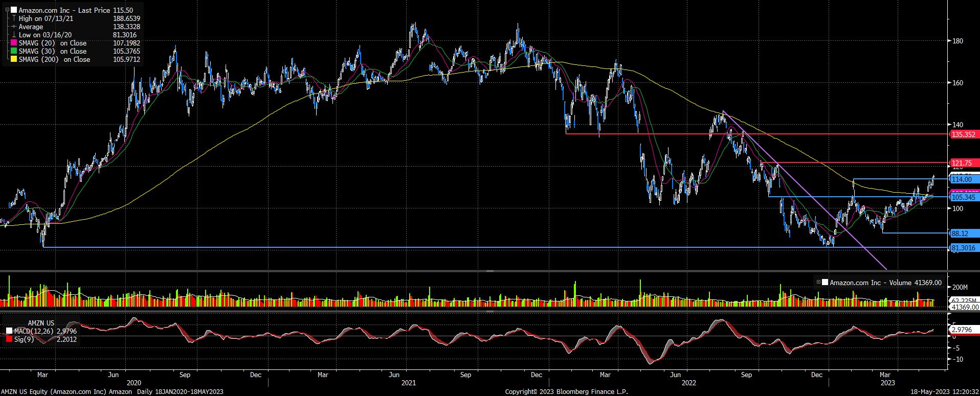Select the 'Amazon.com Inc - Volume' legend label
The width and height of the screenshot is (980, 396).
click(x=871, y=283)
